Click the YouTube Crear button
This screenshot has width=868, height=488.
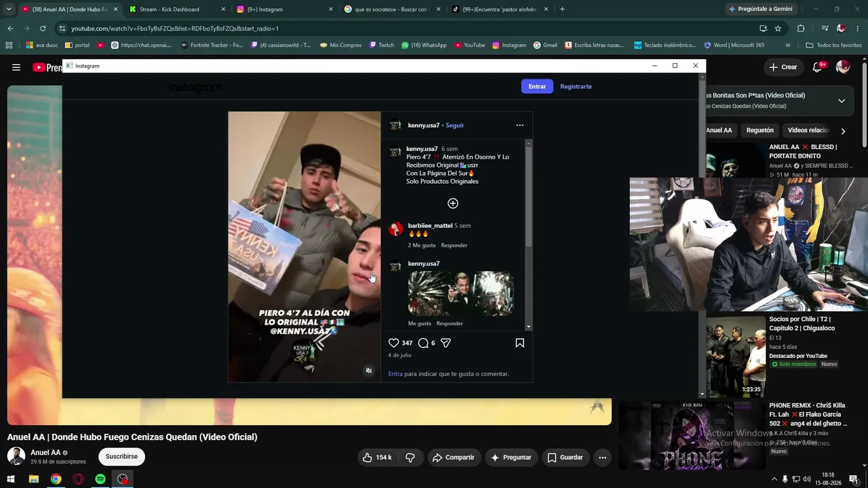click(x=783, y=67)
